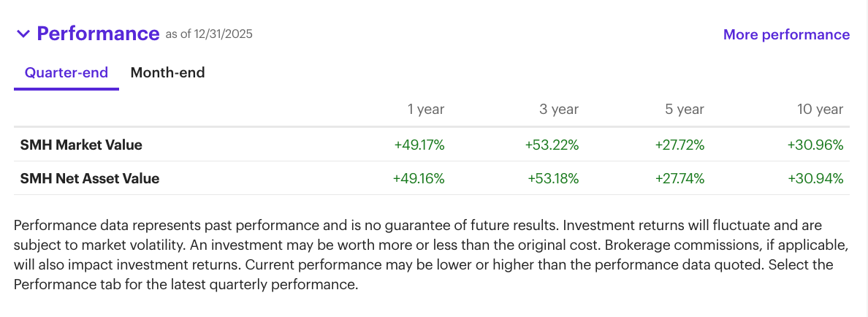Collapse the Performance section chevron
868x317 pixels.
pyautogui.click(x=23, y=34)
